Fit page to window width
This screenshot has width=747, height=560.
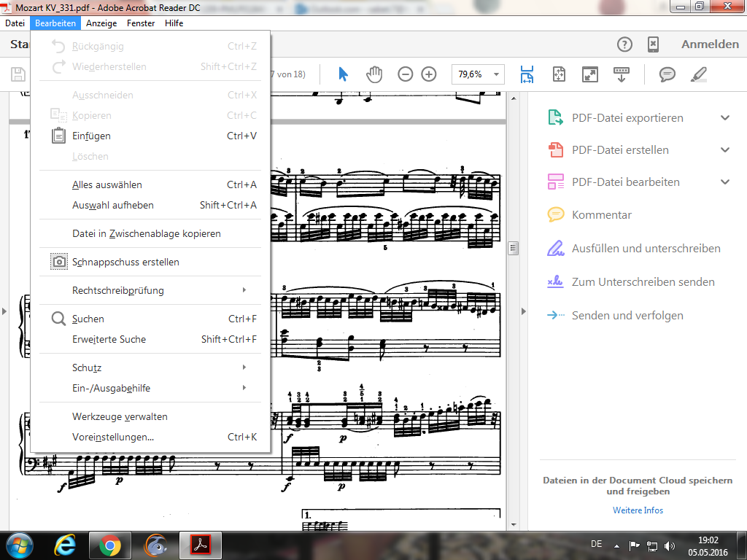click(527, 74)
